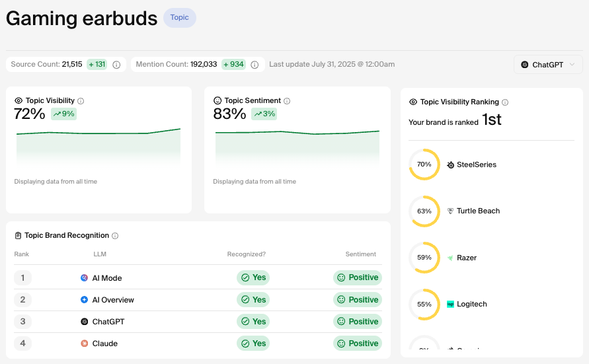The width and height of the screenshot is (589, 364).
Task: Click the Gaming earbuds page title
Action: click(81, 18)
